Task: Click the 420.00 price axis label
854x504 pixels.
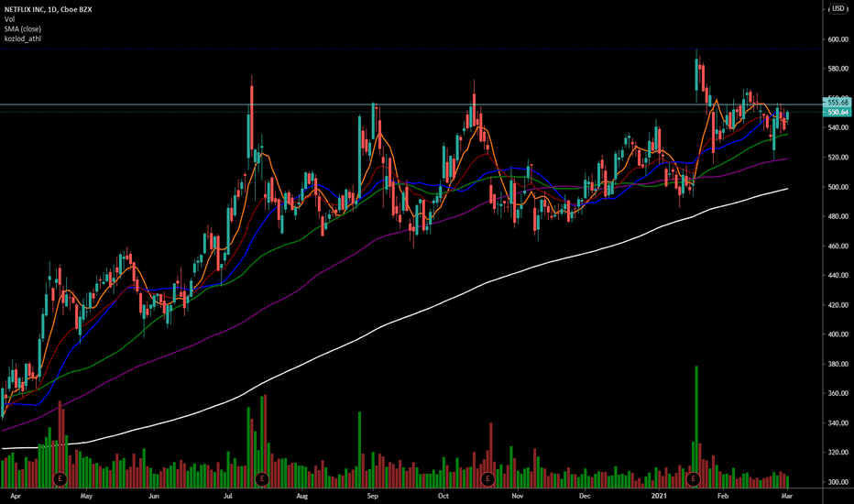Action: click(x=838, y=305)
